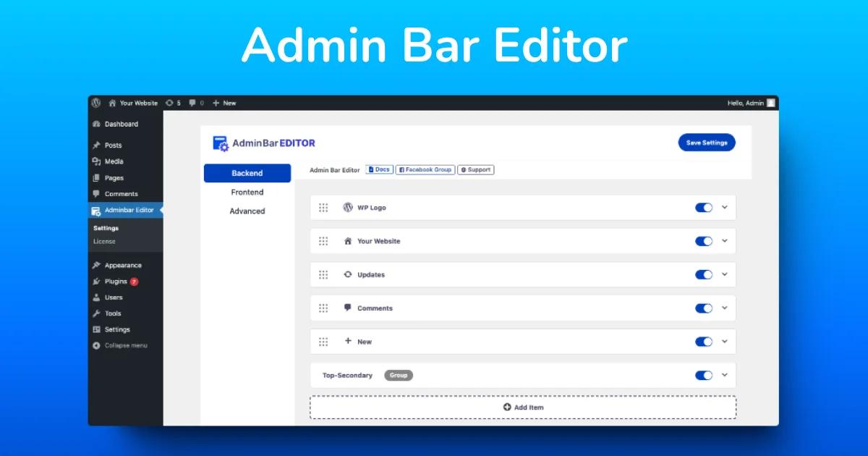Click the Adminbar Editor sidebar icon
Image resolution: width=868 pixels, height=456 pixels.
(96, 211)
